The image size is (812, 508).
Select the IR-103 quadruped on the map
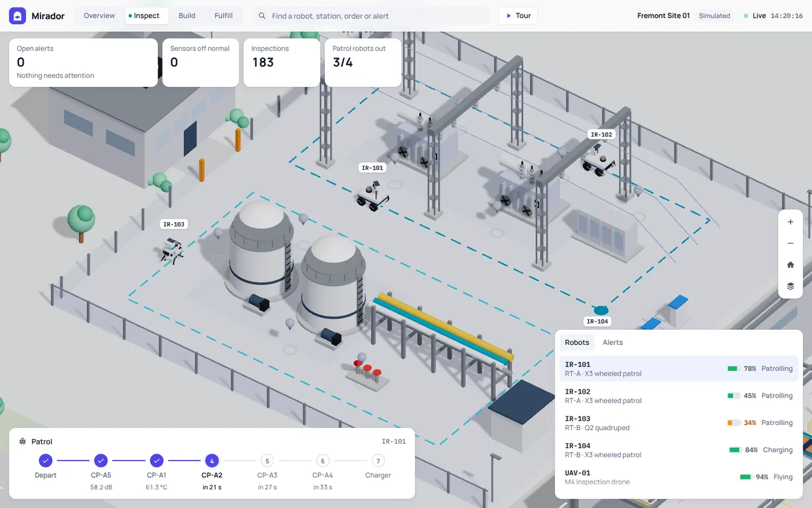pyautogui.click(x=172, y=251)
